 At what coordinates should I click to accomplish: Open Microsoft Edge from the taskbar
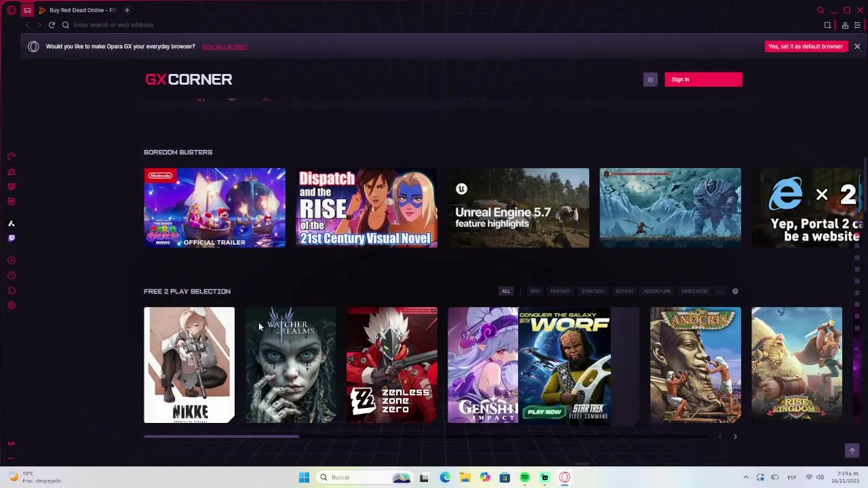click(x=445, y=477)
